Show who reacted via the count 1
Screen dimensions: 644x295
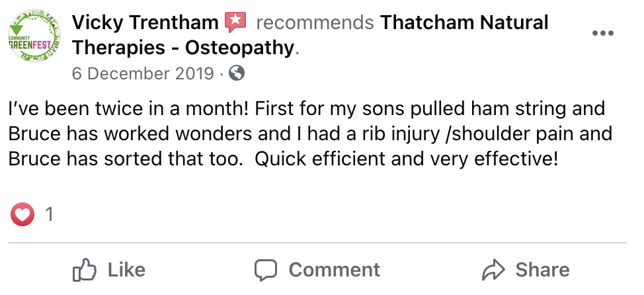tap(48, 214)
